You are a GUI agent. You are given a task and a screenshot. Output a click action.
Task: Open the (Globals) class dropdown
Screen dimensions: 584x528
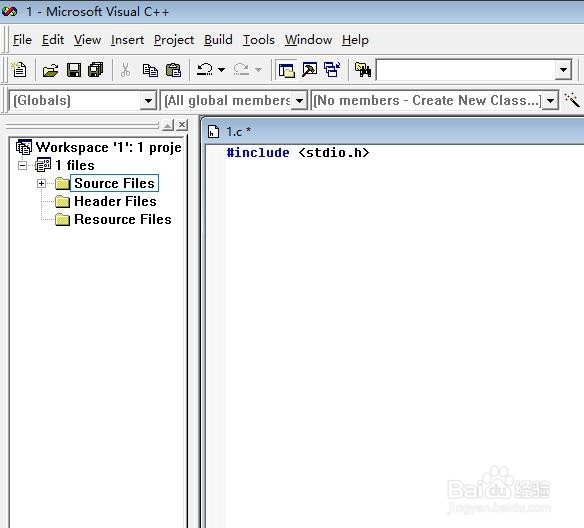point(148,101)
